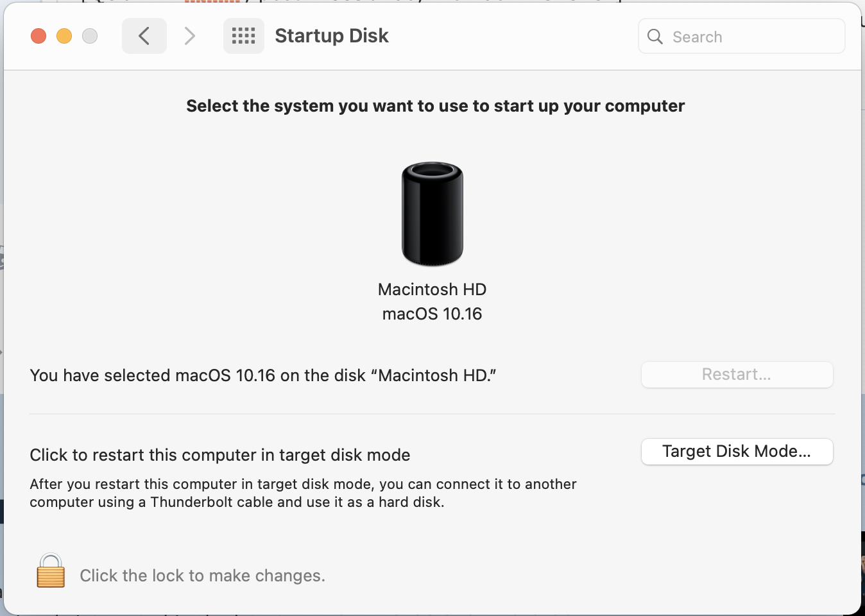
Task: Click the Restart... button
Action: click(737, 375)
